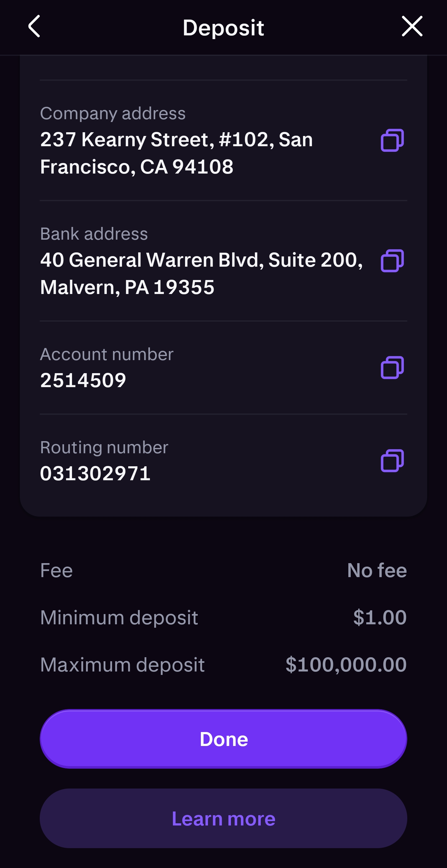Select the 237 Kearny Street address text
Viewport: 447px width, 868px height.
[x=176, y=153]
